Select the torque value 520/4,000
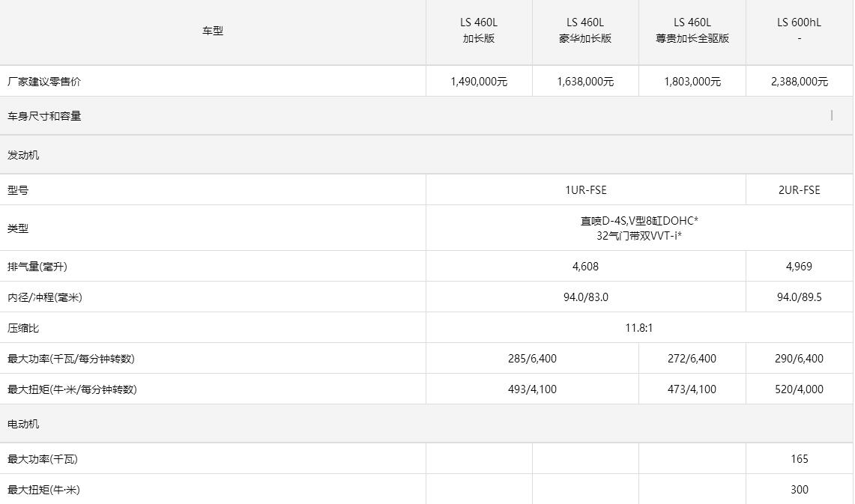Image resolution: width=855 pixels, height=504 pixels. pos(799,389)
